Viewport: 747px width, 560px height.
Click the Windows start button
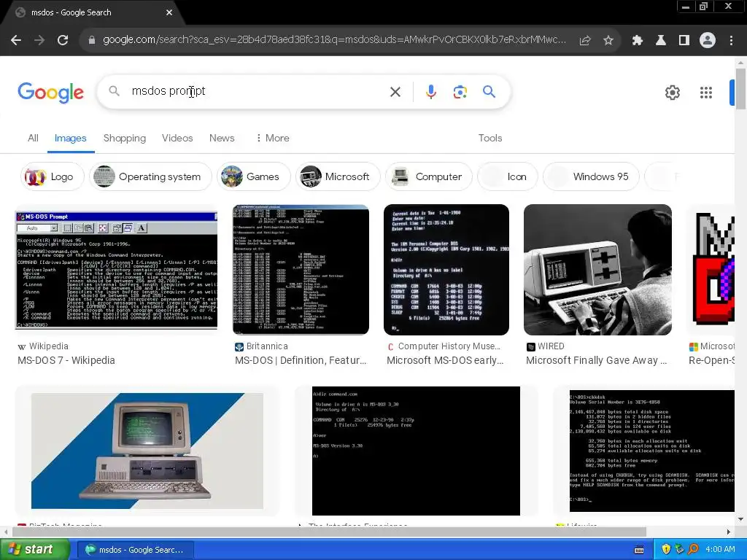click(x=34, y=550)
